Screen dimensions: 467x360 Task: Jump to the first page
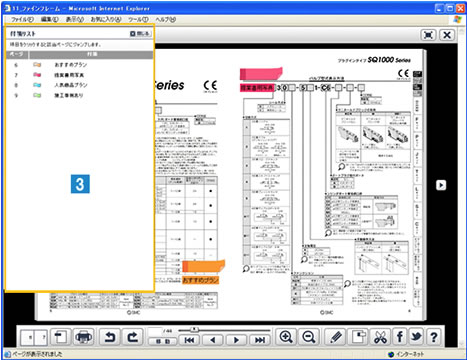click(x=190, y=340)
